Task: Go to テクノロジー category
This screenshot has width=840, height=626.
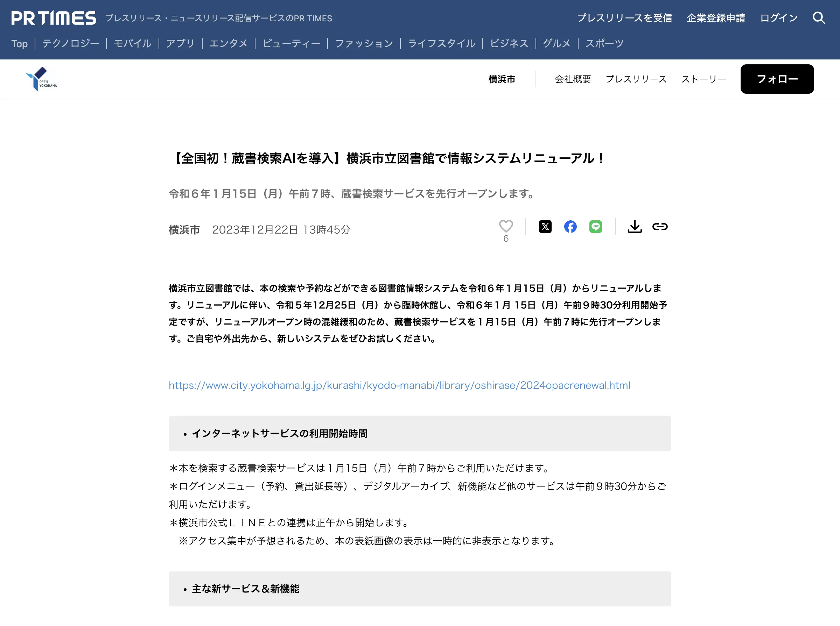Action: [x=71, y=44]
